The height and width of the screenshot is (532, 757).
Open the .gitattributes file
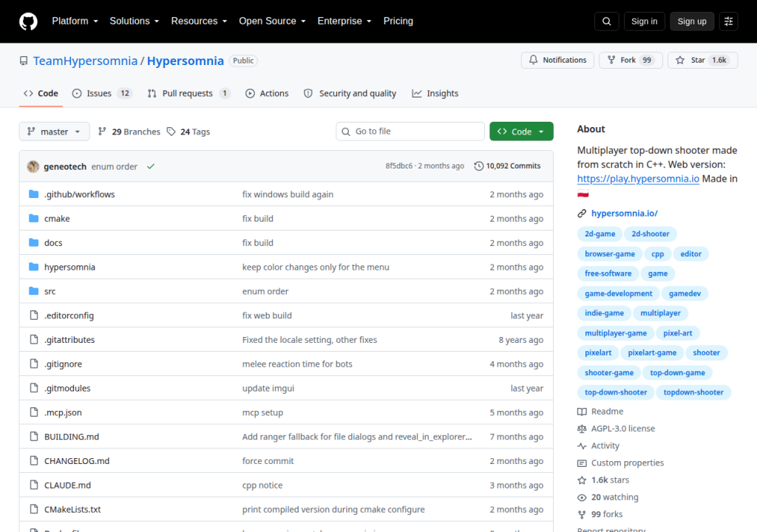pos(69,340)
